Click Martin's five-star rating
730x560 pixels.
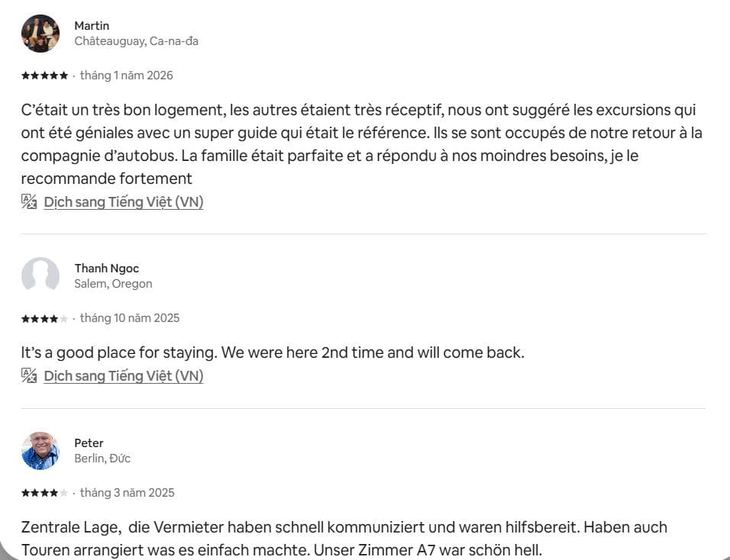44,76
